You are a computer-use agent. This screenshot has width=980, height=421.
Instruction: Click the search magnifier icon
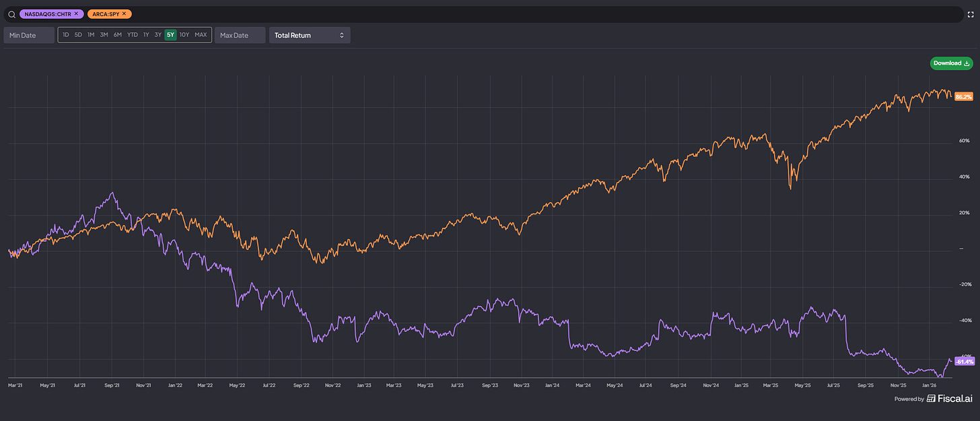pos(11,14)
